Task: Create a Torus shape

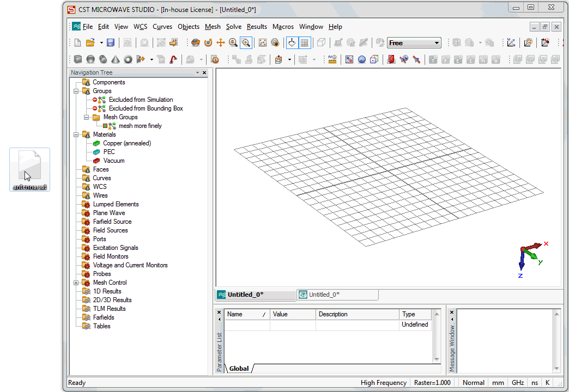Action: coord(128,59)
